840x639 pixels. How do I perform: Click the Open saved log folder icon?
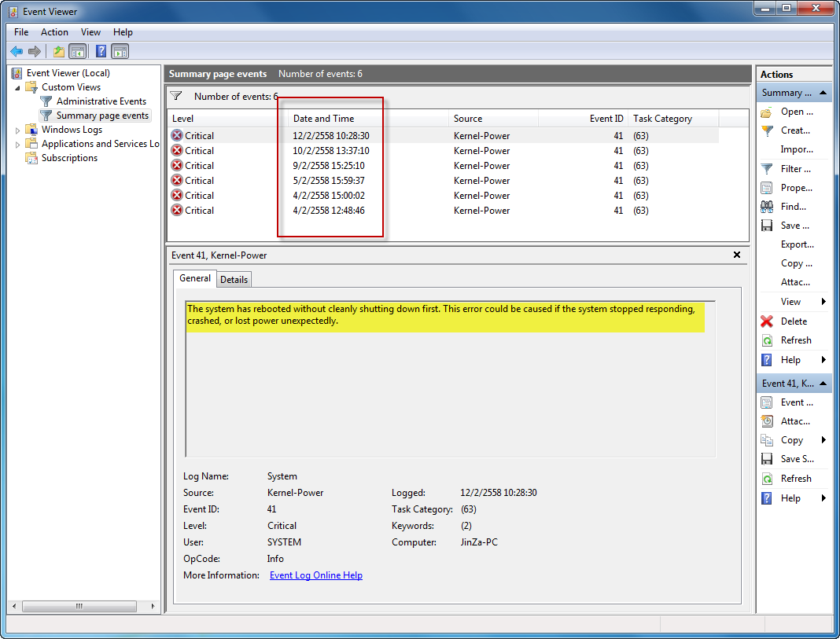[767, 112]
